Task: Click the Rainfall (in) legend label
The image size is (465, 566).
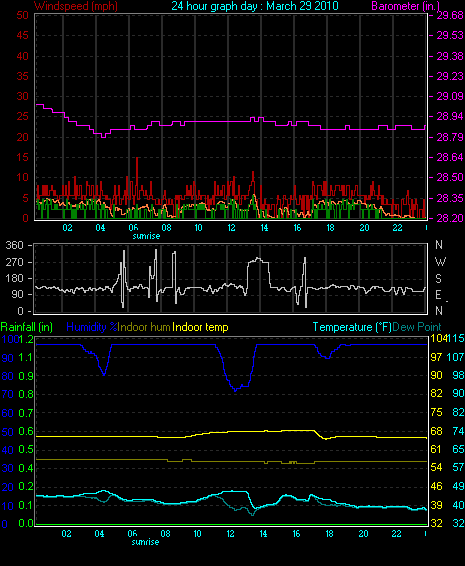Action: [x=27, y=327]
